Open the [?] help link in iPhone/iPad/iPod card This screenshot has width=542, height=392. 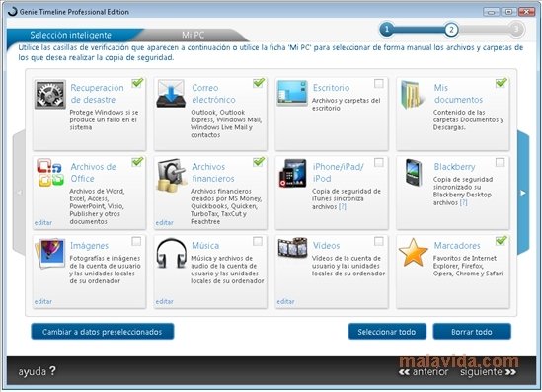pyautogui.click(x=343, y=206)
